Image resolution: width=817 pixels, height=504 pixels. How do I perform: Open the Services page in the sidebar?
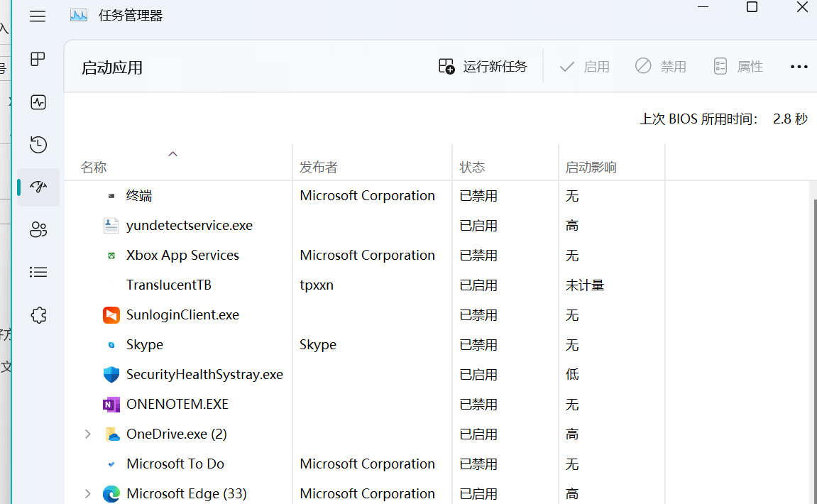[38, 314]
